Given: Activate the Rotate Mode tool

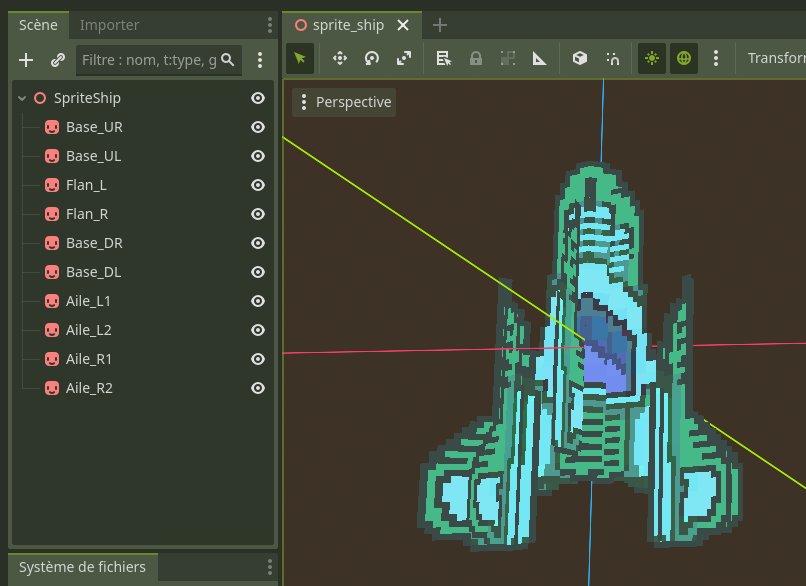Looking at the screenshot, I should click(372, 58).
